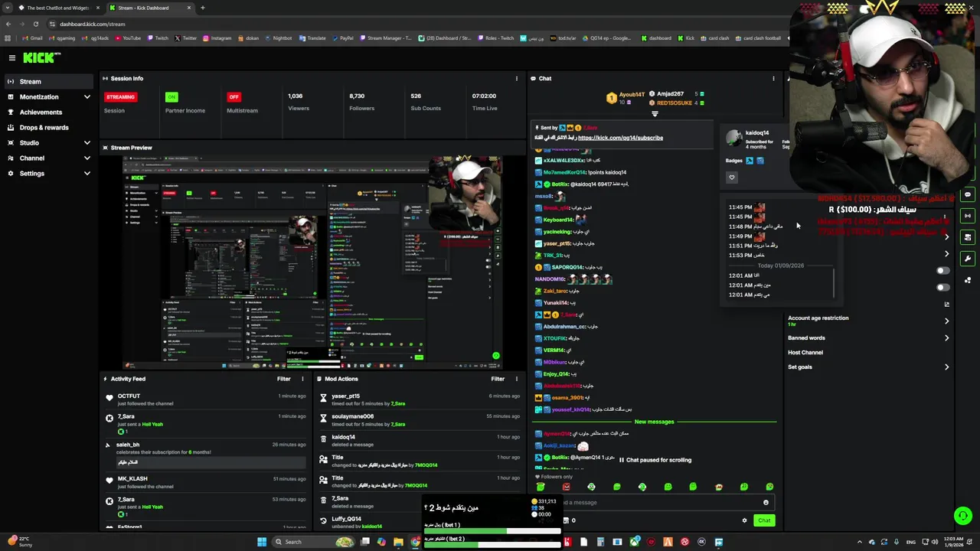The width and height of the screenshot is (980, 551).
Task: Click the STREAMING session status badge
Action: 121,97
